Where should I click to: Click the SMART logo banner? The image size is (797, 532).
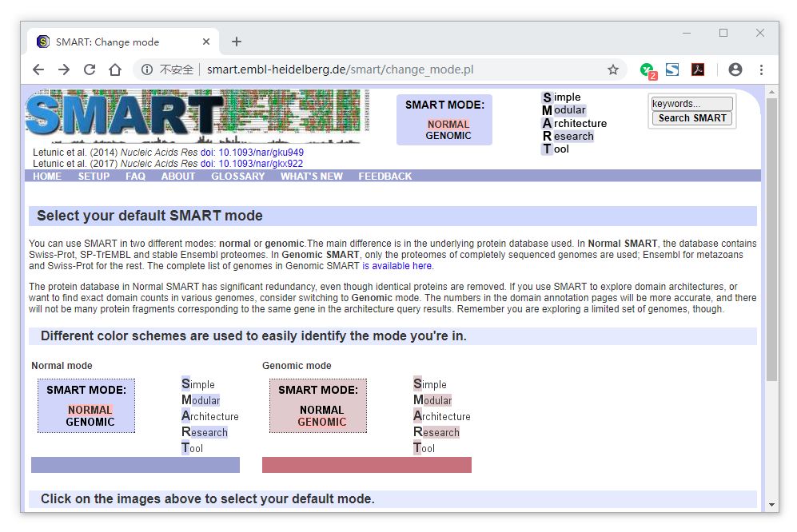click(x=197, y=117)
